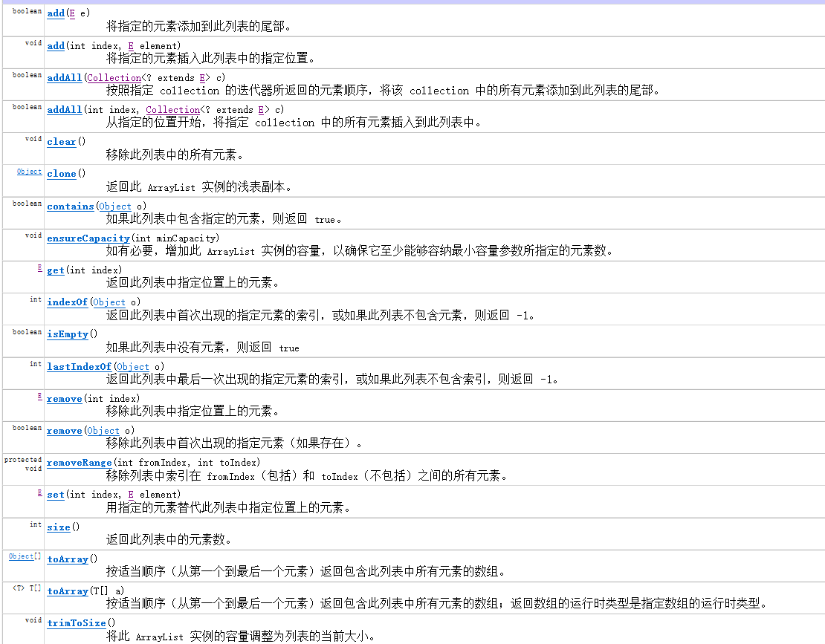The width and height of the screenshot is (825, 644).
Task: Open the removeRange method link
Action: click(x=79, y=464)
